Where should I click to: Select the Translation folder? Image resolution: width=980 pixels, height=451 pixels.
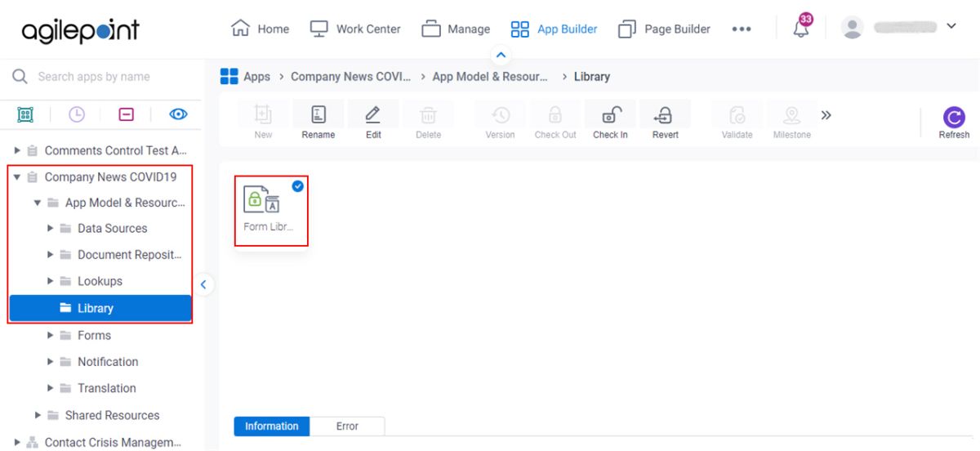click(106, 388)
